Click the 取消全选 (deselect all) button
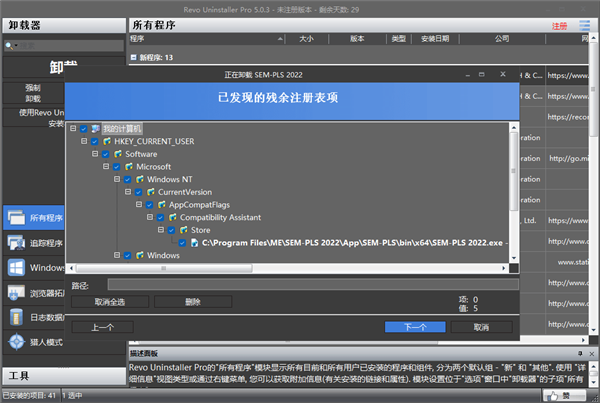The width and height of the screenshot is (600, 403). pyautogui.click(x=110, y=302)
